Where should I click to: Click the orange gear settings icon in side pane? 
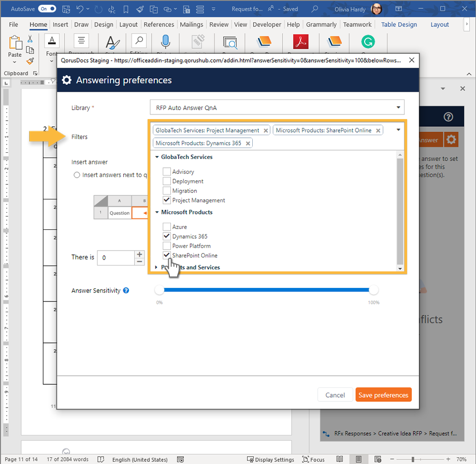point(451,140)
